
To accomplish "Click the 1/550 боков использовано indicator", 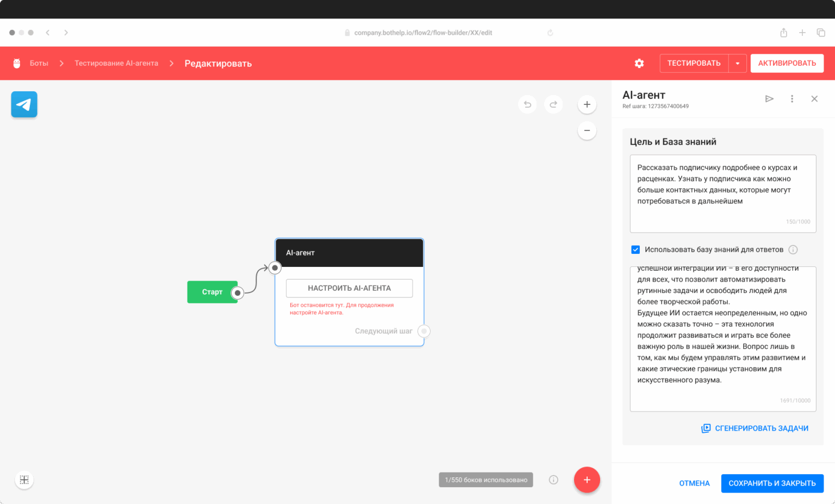I will [485, 480].
